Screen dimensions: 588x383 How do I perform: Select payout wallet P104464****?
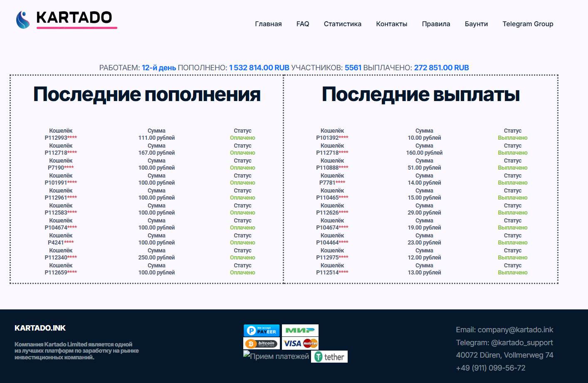[332, 242]
